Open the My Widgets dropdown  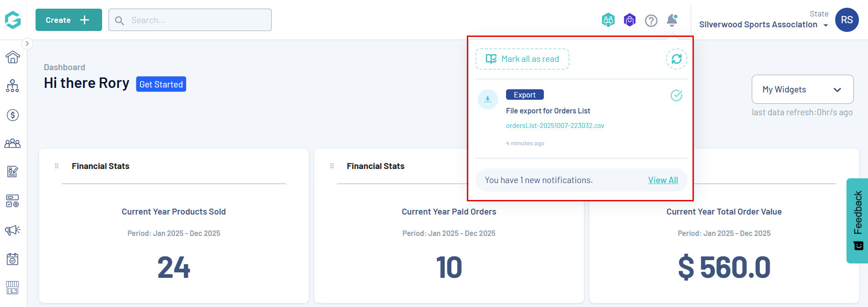click(x=802, y=89)
